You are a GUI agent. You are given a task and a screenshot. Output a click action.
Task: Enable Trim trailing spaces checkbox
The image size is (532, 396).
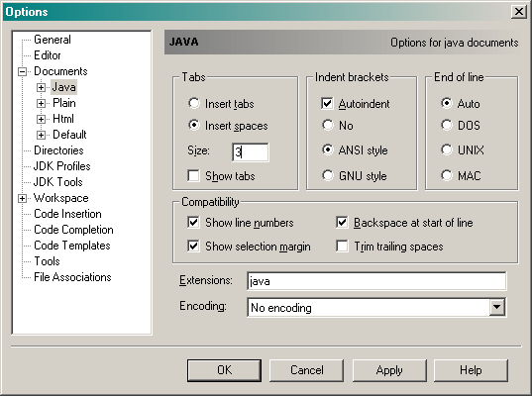coord(342,246)
